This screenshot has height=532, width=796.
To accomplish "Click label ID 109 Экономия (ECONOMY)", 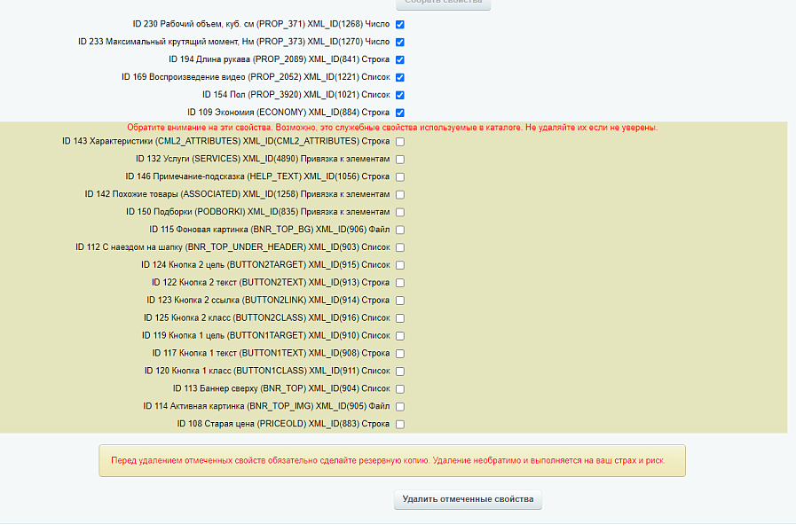I will [x=288, y=112].
